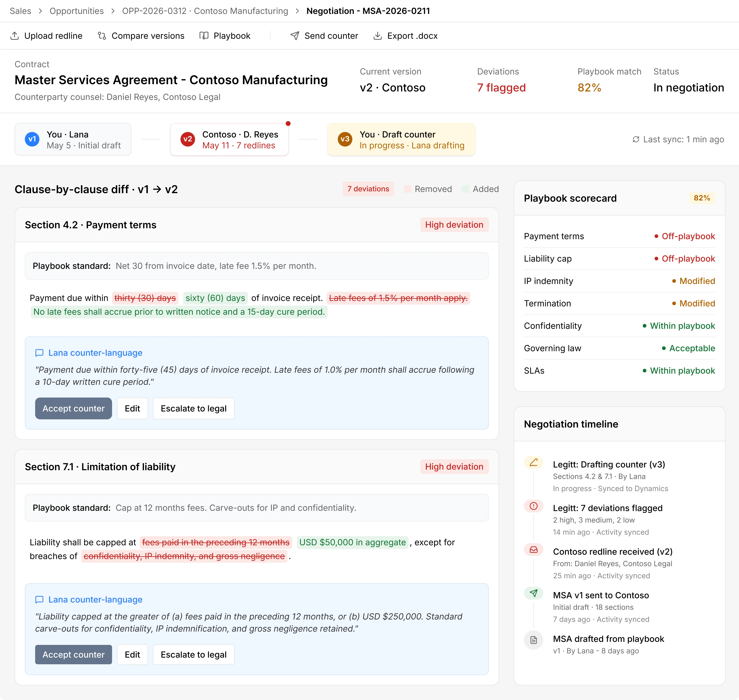The image size is (739, 700).
Task: Click High deviation badge on Section 7.1
Action: point(454,467)
